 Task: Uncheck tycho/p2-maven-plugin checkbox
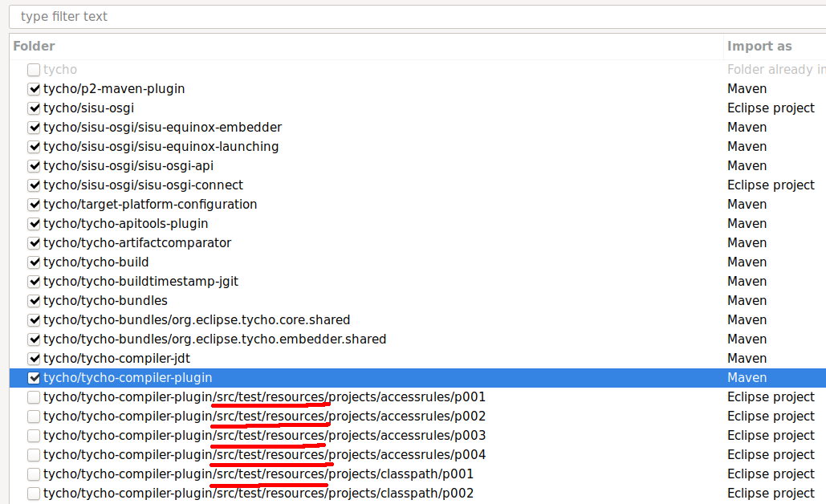click(34, 89)
